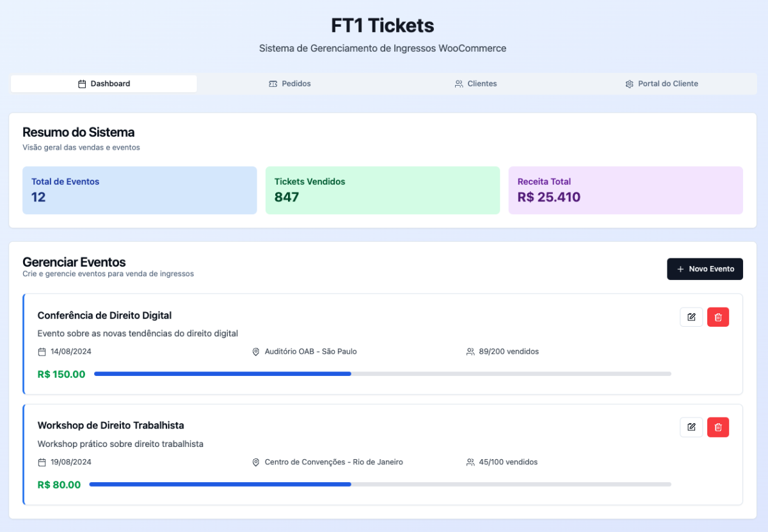Click the Receita Total summary card

[x=625, y=191]
